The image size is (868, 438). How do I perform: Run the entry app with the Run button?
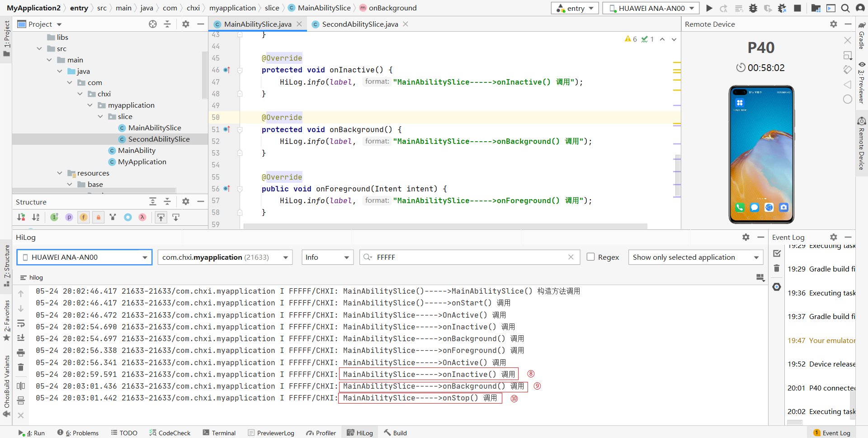tap(709, 8)
